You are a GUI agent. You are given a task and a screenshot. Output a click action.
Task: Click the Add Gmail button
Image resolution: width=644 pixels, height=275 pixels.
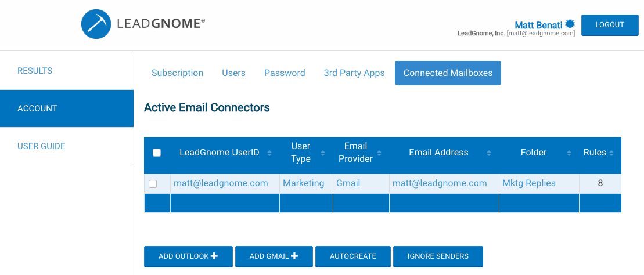[x=274, y=256]
